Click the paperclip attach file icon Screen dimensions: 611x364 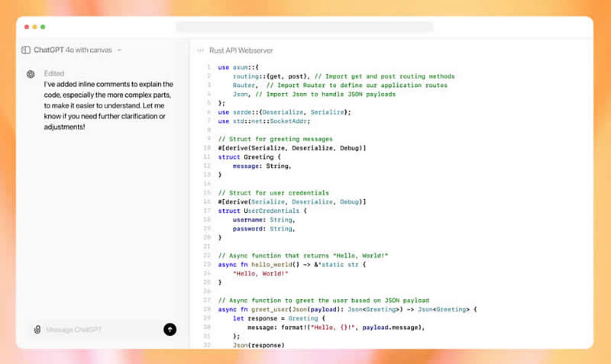(37, 330)
